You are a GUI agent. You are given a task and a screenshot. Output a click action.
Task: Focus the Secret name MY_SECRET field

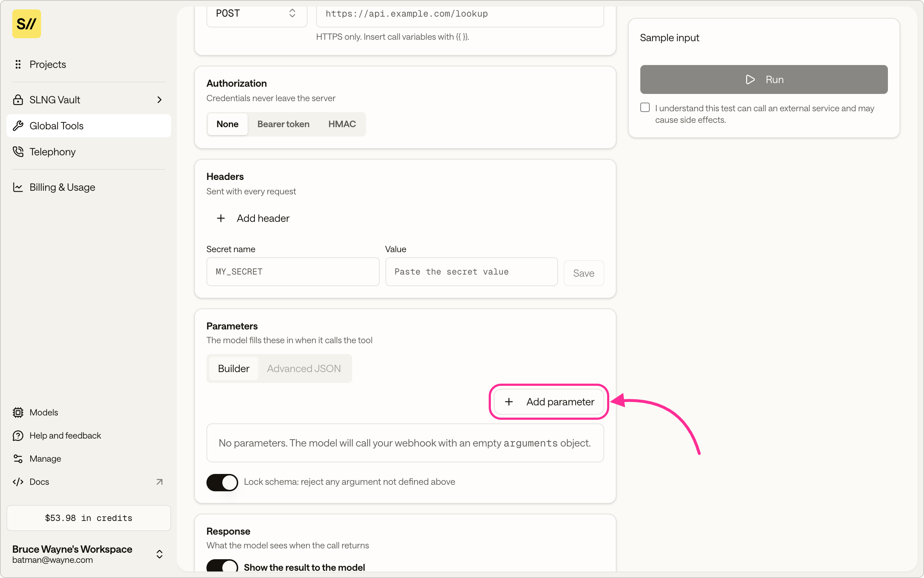tap(293, 272)
